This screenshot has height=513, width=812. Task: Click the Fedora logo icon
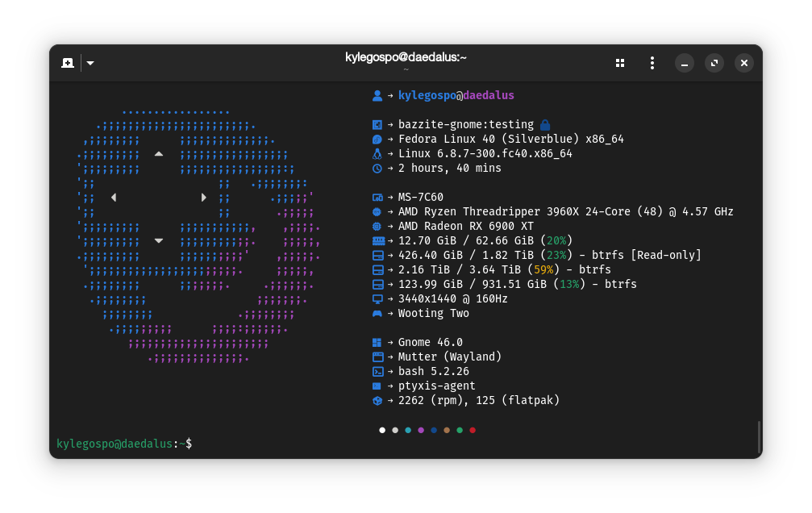[377, 140]
